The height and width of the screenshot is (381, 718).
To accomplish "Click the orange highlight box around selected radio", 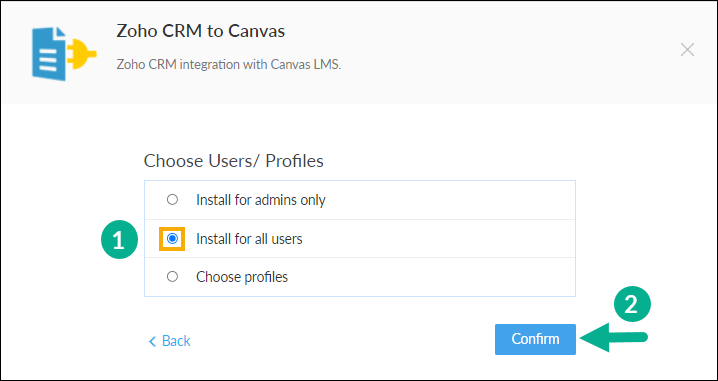I will pos(172,239).
